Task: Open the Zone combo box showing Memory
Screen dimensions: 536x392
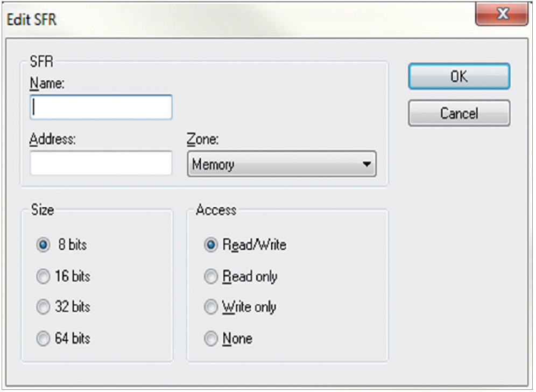Action: click(274, 164)
